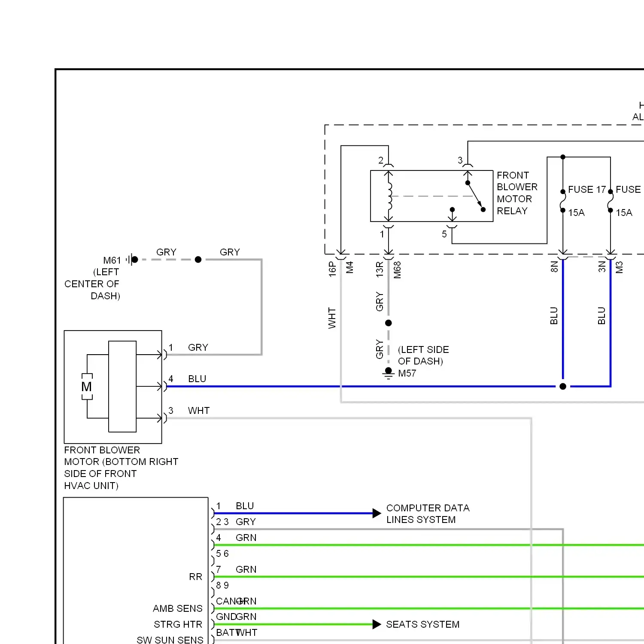Click the FRONT BLOWER MOTOR RELAY label
Image resolution: width=644 pixels, height=644 pixels.
[x=517, y=193]
